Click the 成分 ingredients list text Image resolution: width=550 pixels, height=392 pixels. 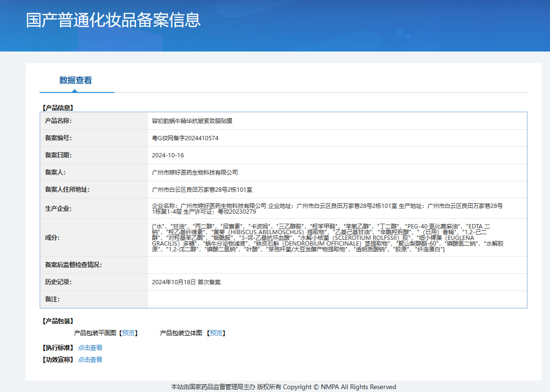pos(327,237)
